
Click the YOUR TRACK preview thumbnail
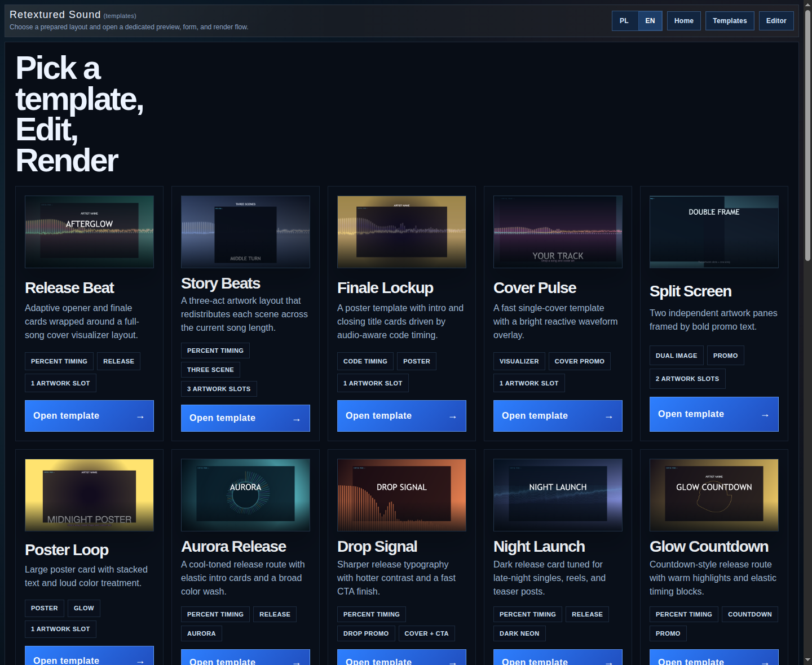pyautogui.click(x=558, y=232)
